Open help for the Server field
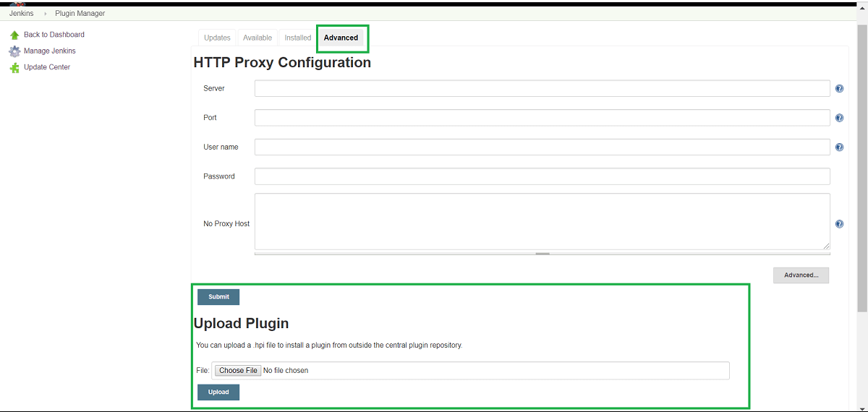The height and width of the screenshot is (412, 868). tap(839, 88)
